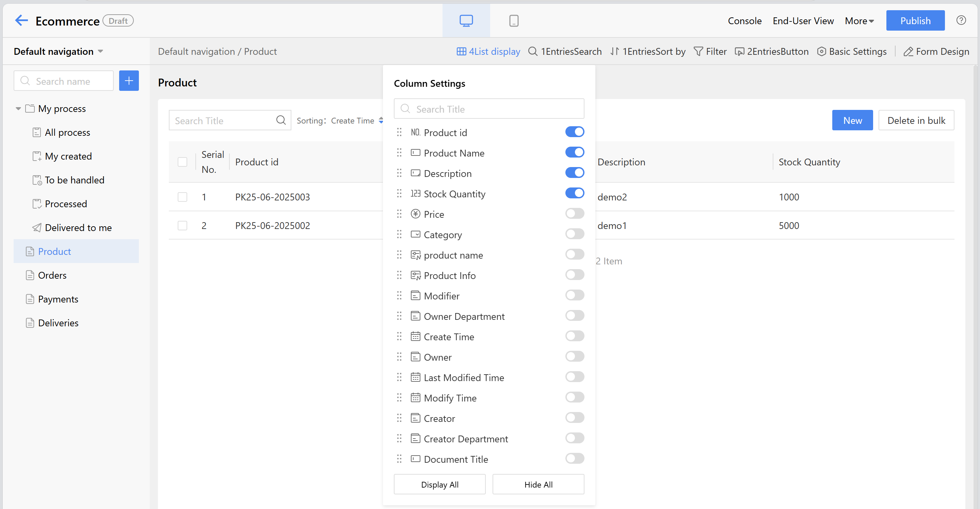This screenshot has height=509, width=980.
Task: Click the Display All button
Action: (439, 484)
